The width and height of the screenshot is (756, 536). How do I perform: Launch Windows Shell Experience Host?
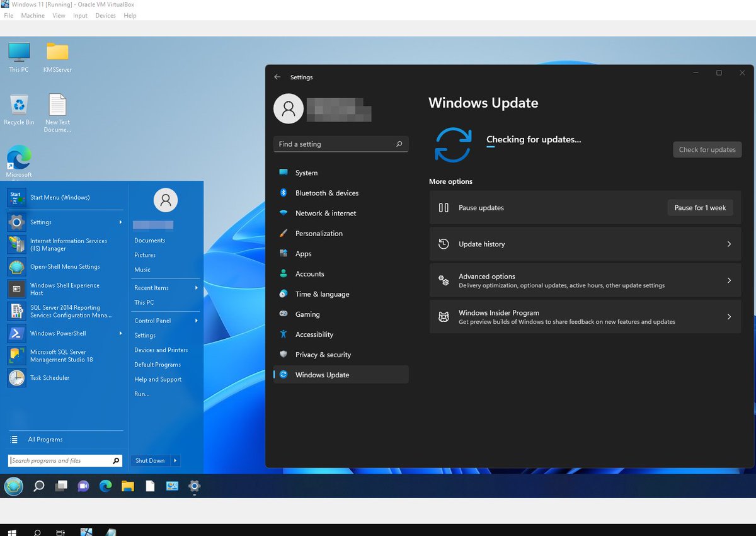coord(66,289)
